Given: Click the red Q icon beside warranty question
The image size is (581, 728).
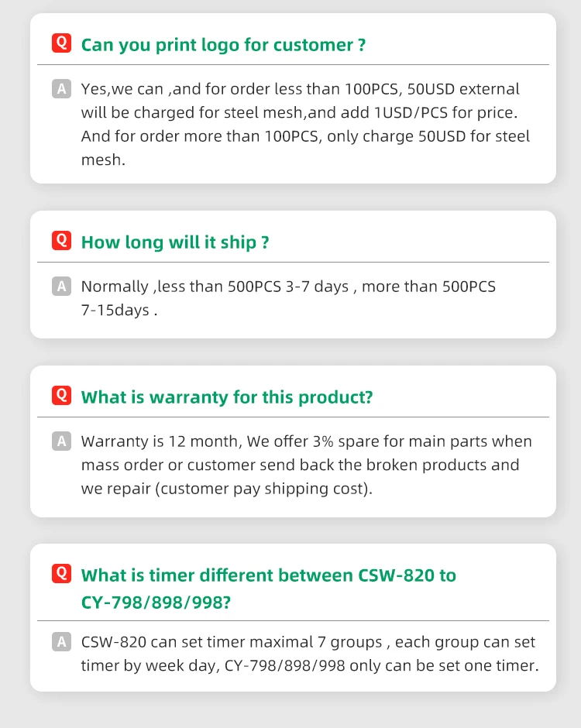Looking at the screenshot, I should [x=61, y=396].
